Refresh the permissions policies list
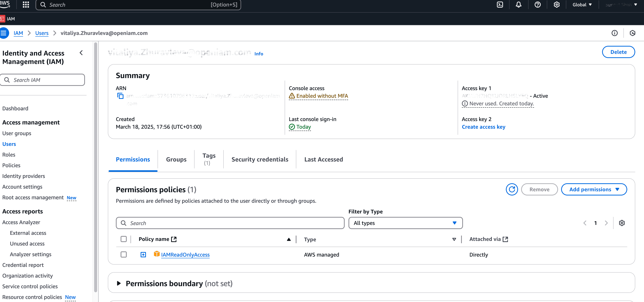 (512, 189)
